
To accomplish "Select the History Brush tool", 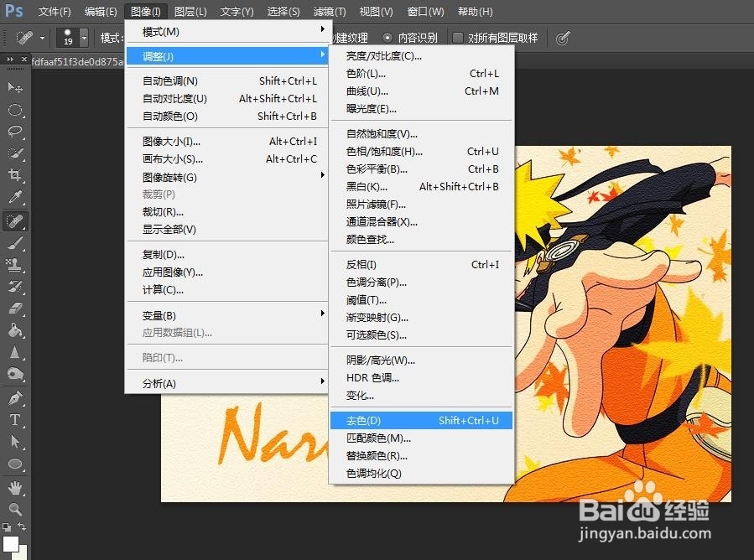I will 15,287.
